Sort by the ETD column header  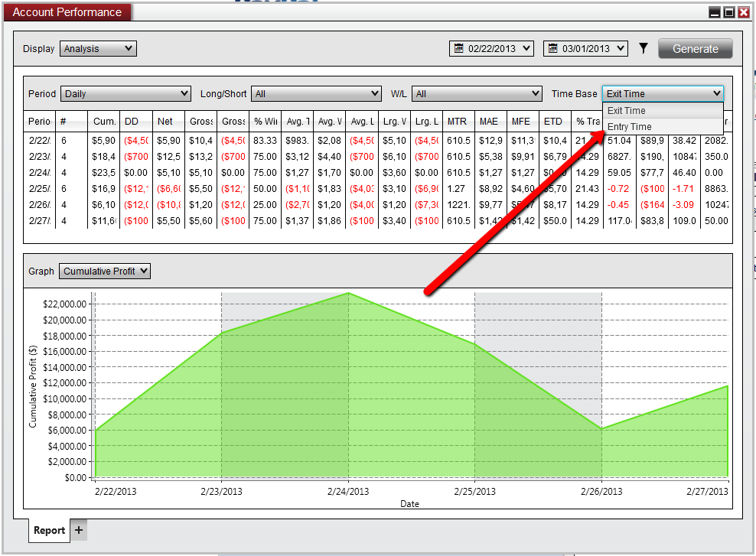(556, 122)
